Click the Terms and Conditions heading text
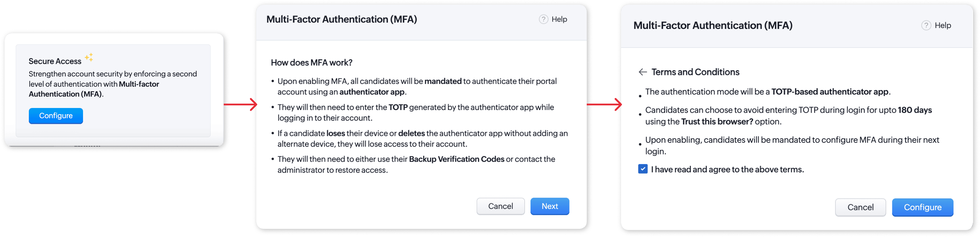The width and height of the screenshot is (980, 237). [695, 72]
